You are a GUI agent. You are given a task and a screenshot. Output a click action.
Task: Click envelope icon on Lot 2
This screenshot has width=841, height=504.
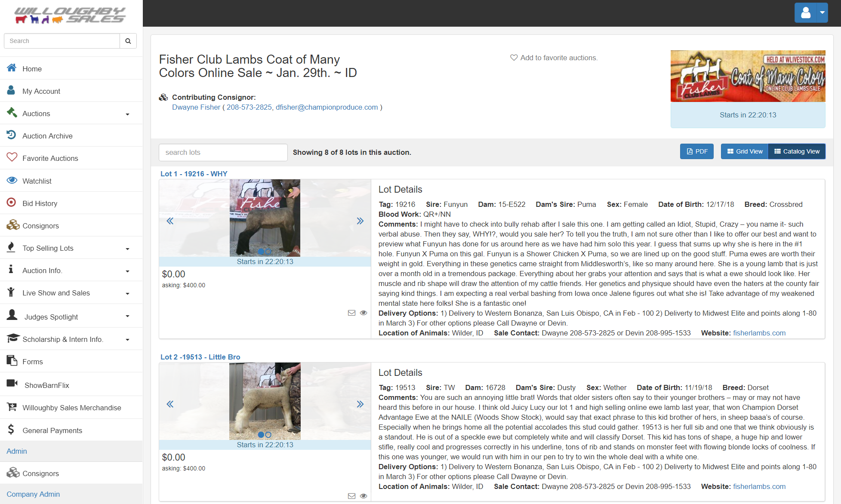pos(351,496)
